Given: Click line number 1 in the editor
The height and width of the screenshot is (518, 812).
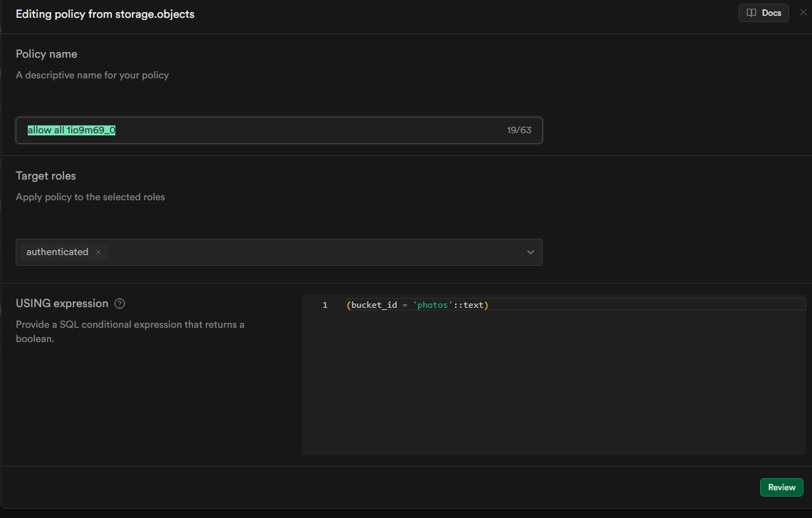Looking at the screenshot, I should pos(325,305).
